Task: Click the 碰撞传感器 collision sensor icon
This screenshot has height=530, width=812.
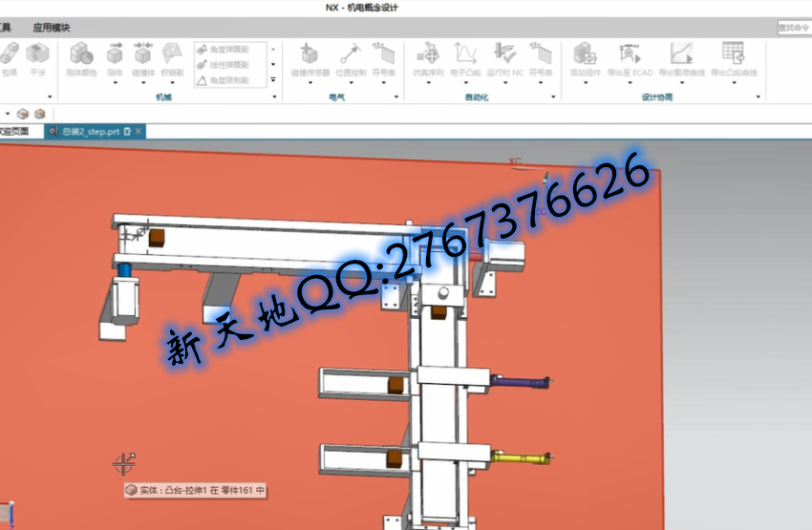Action: pos(310,55)
